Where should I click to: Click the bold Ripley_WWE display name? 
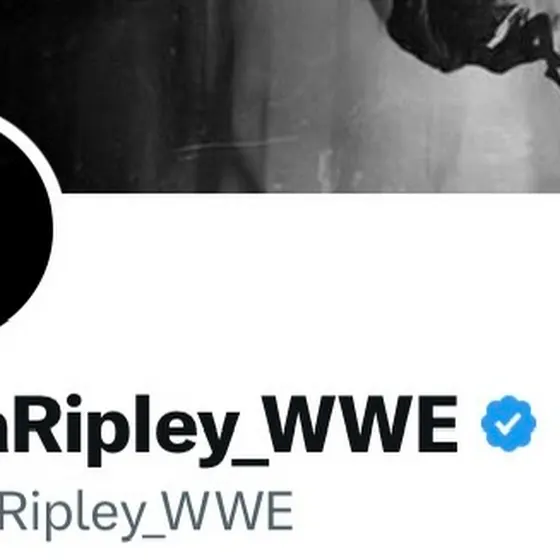[x=229, y=429]
